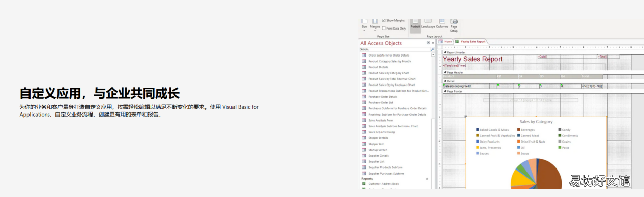Click the Condiments legend color swatch

[560, 136]
